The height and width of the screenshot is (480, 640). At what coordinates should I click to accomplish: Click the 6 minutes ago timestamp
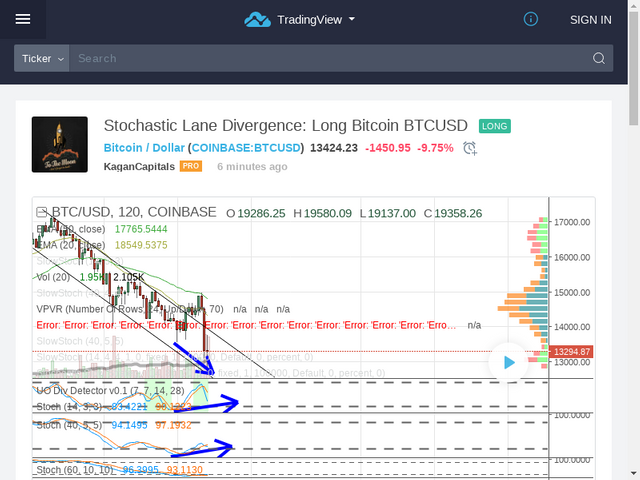[252, 167]
